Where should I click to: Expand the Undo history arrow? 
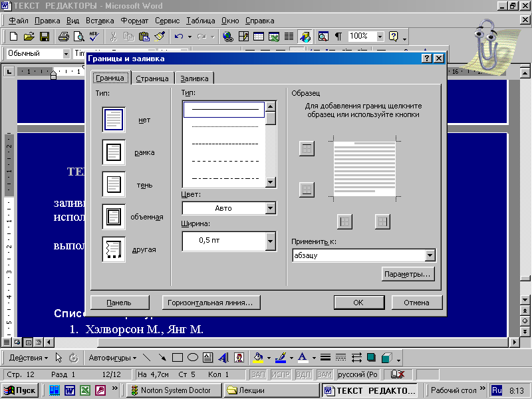click(x=190, y=37)
